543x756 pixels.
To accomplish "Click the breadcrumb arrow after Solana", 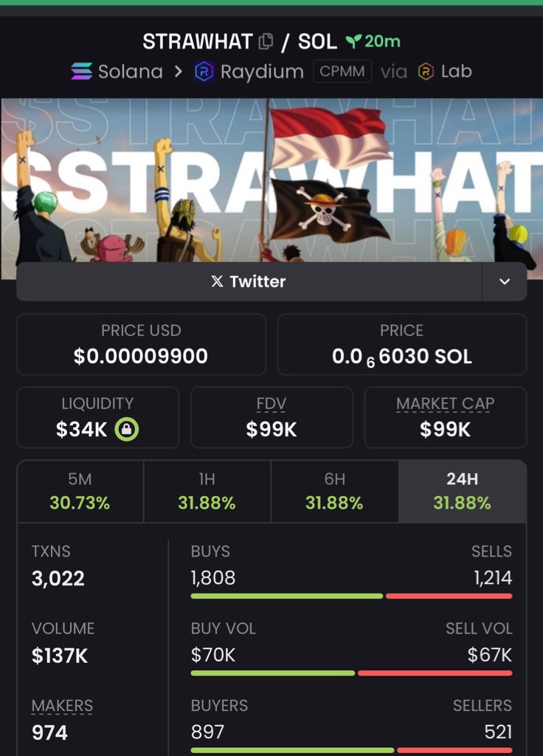I will 179,72.
